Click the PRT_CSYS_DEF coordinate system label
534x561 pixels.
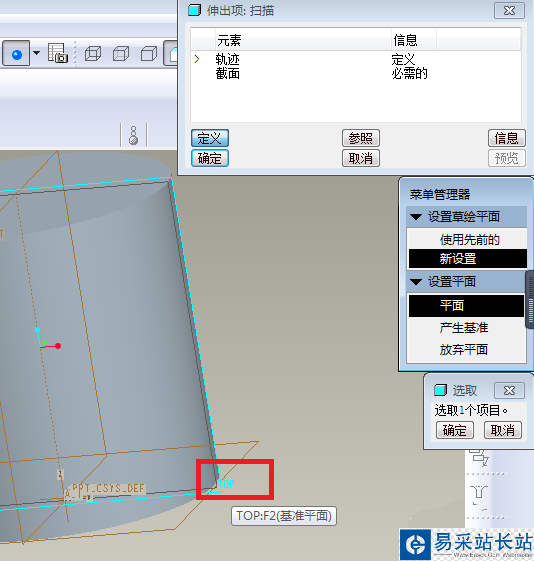pos(108,488)
